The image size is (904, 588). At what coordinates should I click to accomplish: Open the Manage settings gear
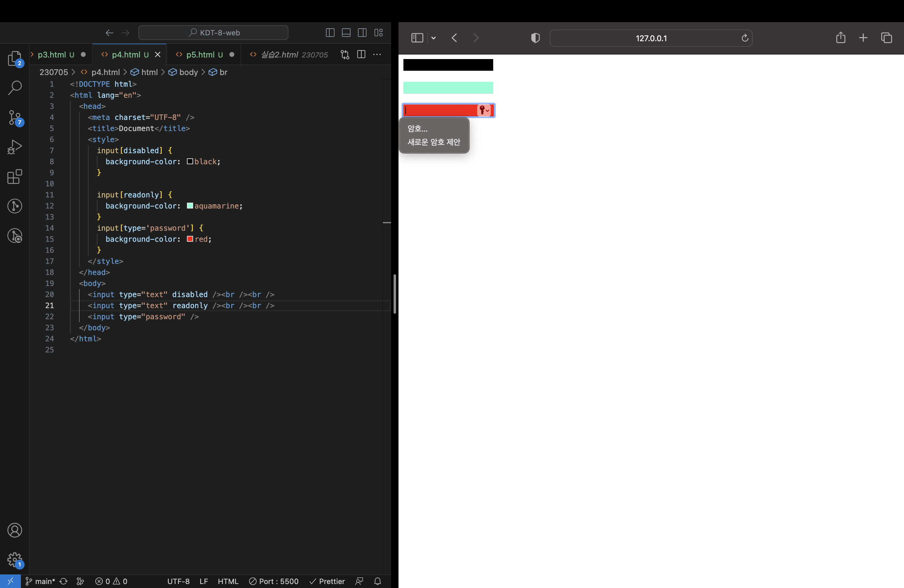click(14, 559)
